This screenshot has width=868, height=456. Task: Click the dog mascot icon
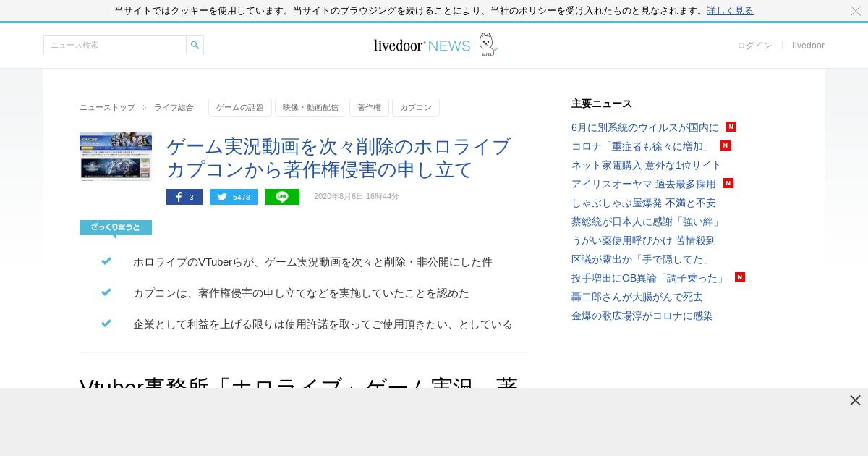488,44
